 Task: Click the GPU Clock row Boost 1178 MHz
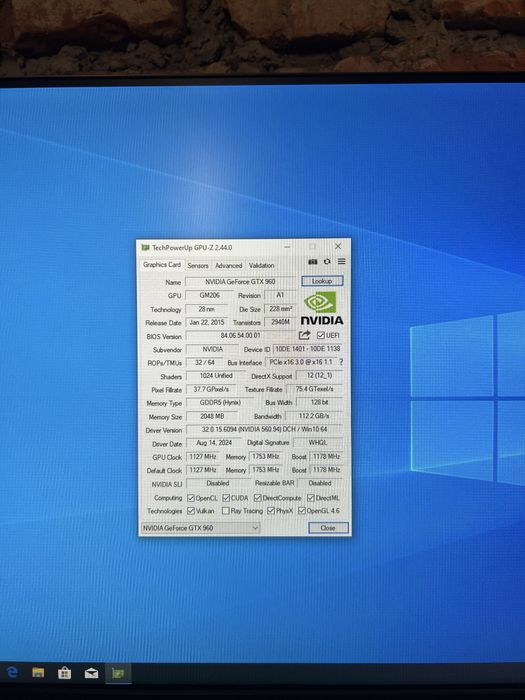point(326,456)
